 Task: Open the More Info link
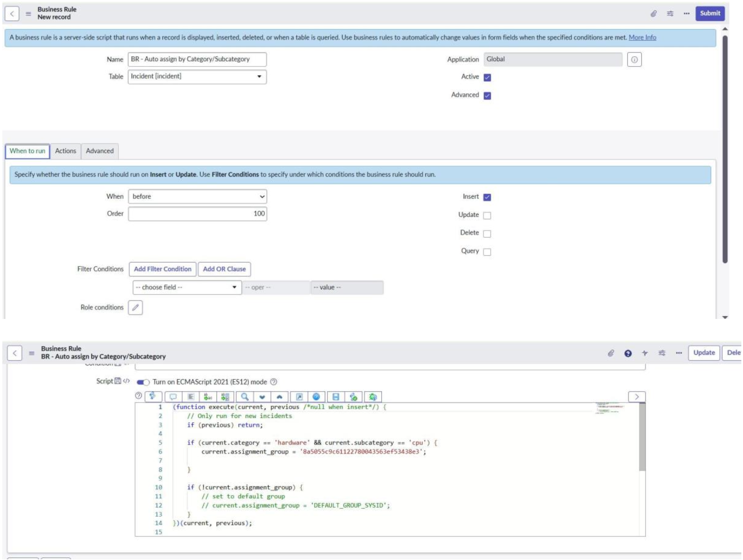pos(643,38)
